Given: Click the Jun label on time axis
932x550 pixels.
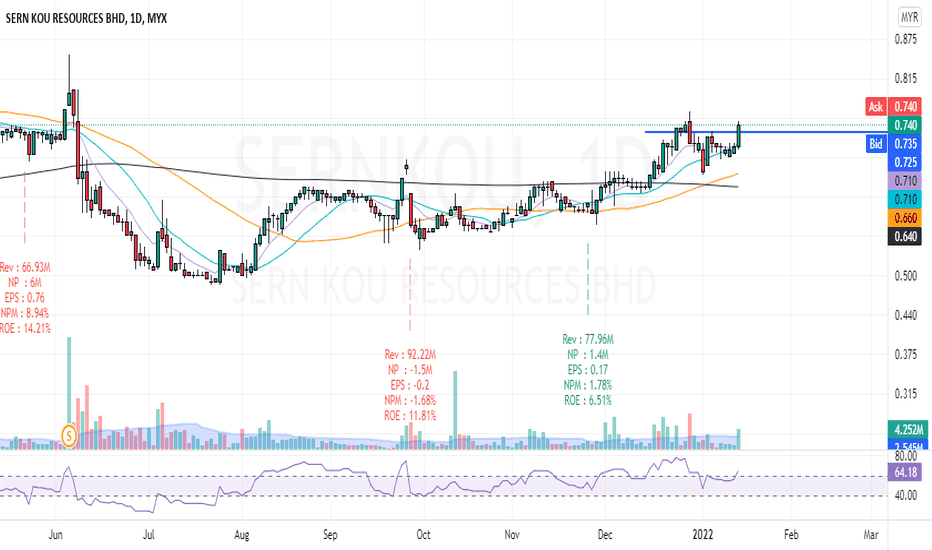Looking at the screenshot, I should pos(55,534).
